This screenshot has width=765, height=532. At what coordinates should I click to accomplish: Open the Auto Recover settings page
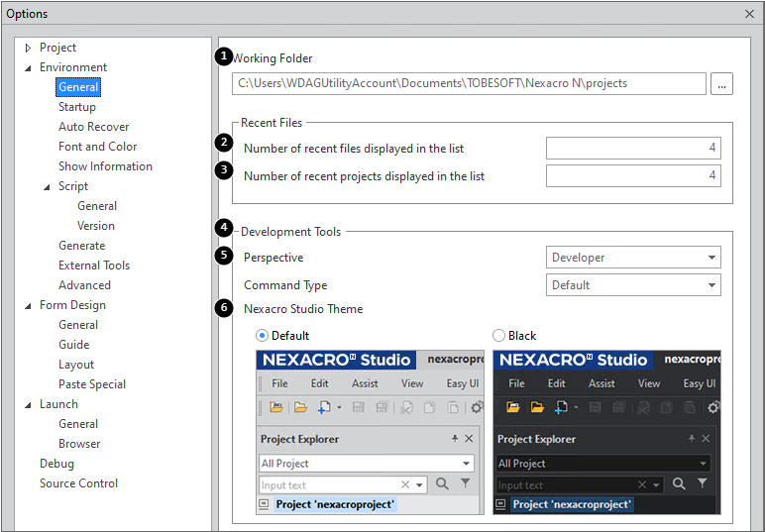point(93,127)
